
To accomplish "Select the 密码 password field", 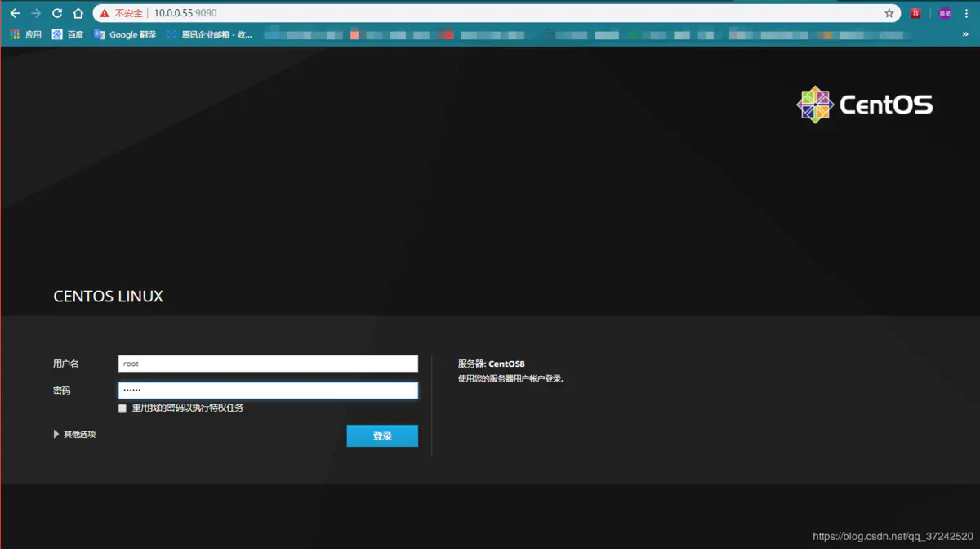I will pos(268,391).
